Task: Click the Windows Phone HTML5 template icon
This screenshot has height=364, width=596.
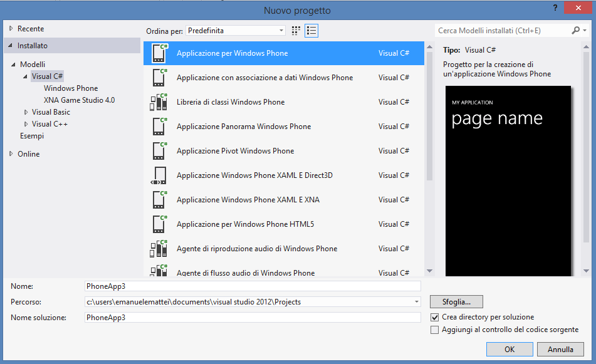Action: [159, 224]
